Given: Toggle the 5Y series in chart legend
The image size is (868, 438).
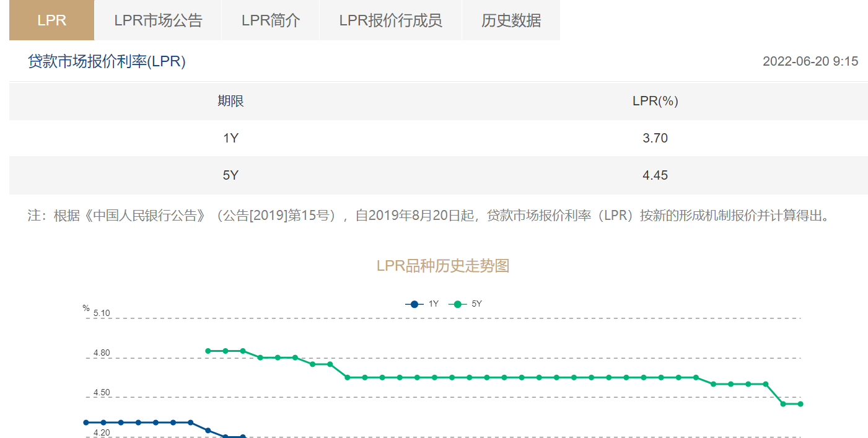Looking at the screenshot, I should click(466, 304).
